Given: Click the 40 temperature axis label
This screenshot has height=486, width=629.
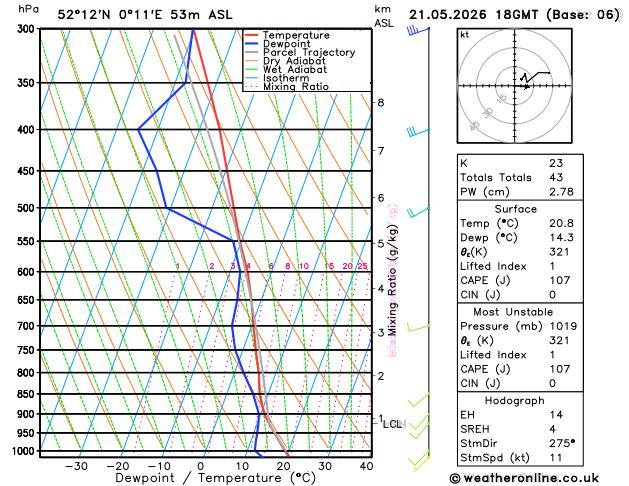Looking at the screenshot, I should pos(366,466).
